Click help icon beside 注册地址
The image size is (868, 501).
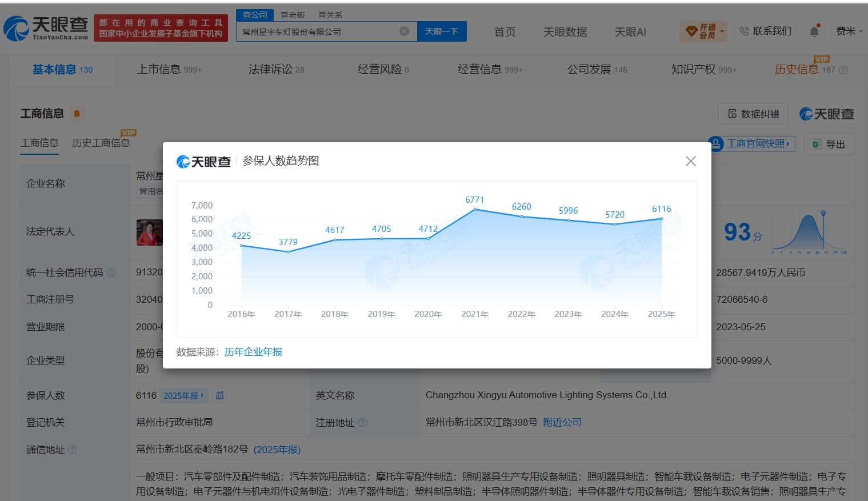click(362, 423)
